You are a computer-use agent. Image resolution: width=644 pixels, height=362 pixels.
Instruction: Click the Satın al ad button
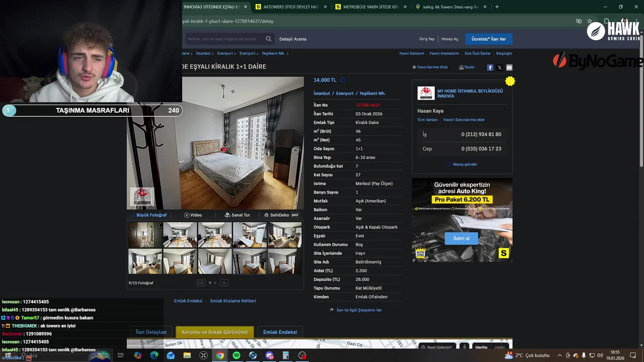(x=461, y=238)
